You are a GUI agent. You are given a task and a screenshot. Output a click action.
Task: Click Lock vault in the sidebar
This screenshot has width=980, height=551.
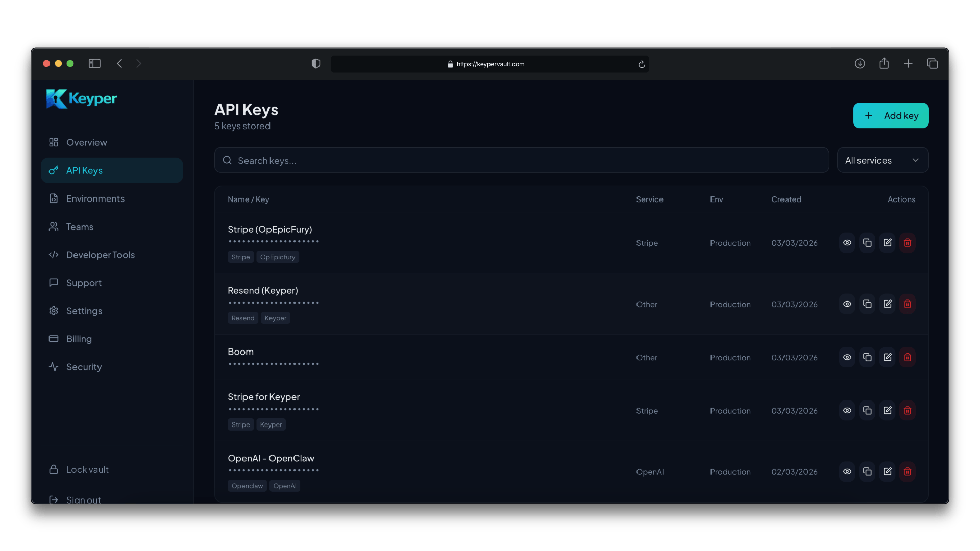click(x=87, y=470)
